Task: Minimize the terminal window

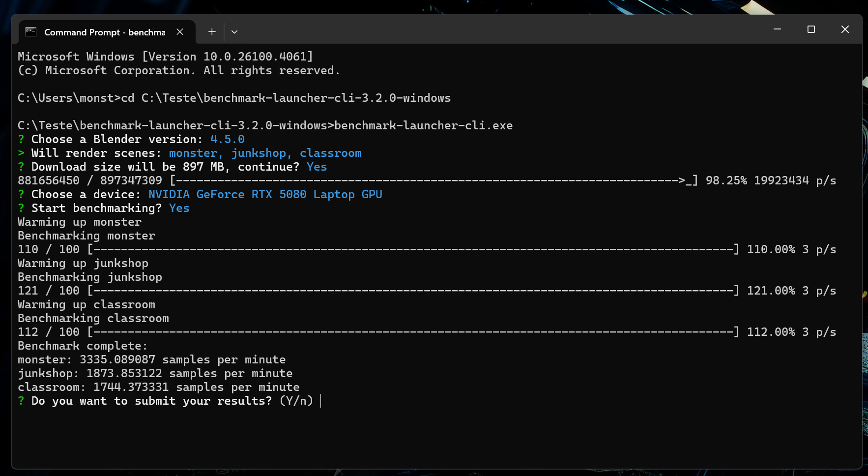Action: 777,30
